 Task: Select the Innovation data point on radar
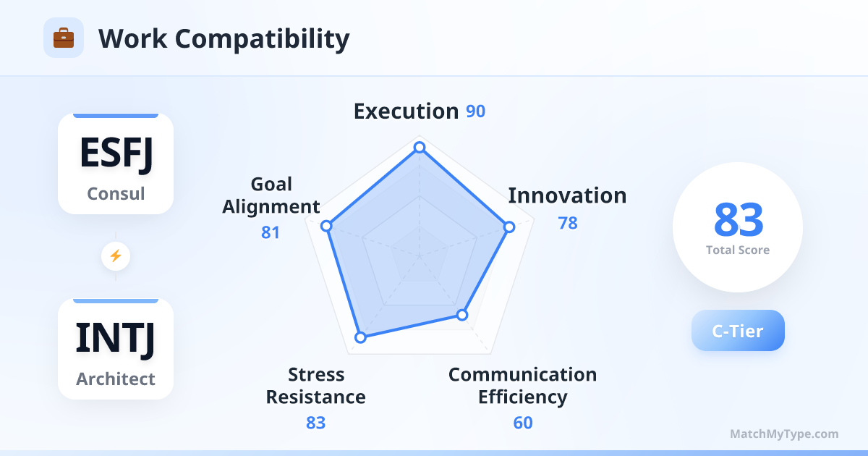coord(509,227)
